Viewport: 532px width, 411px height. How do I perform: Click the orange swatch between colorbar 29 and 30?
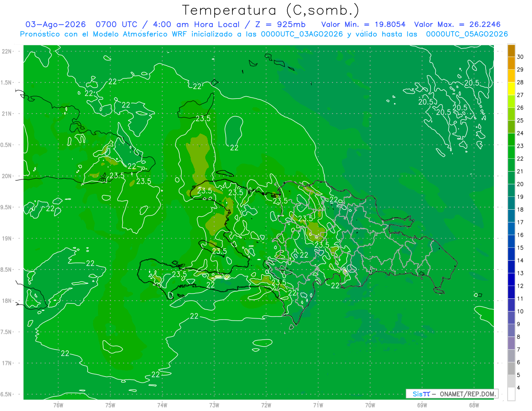coord(511,63)
